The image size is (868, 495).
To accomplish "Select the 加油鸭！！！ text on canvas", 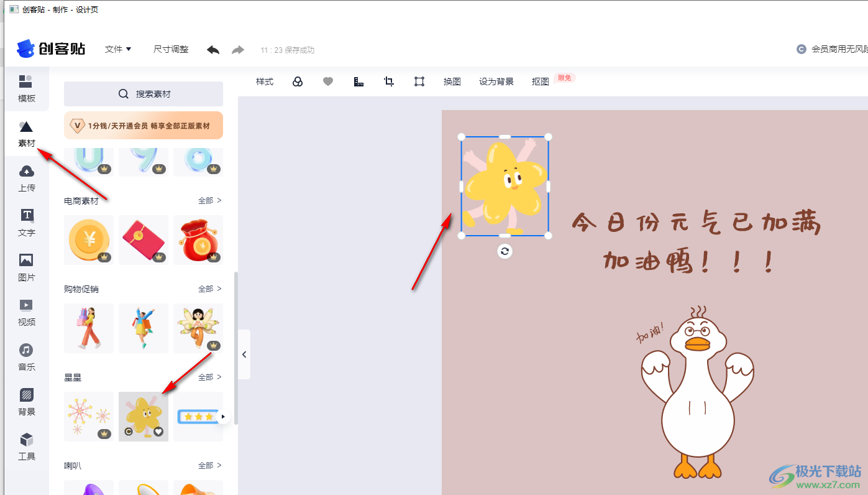I will click(688, 262).
